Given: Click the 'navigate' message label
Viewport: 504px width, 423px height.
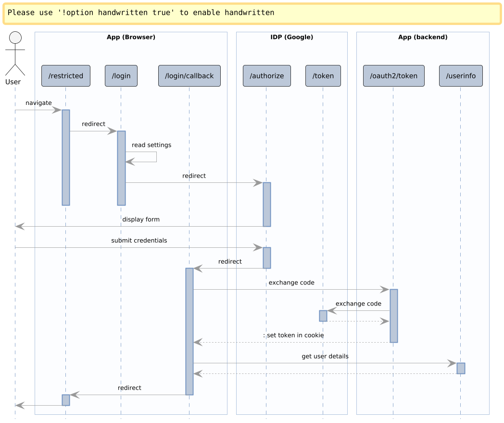Looking at the screenshot, I should pyautogui.click(x=38, y=103).
